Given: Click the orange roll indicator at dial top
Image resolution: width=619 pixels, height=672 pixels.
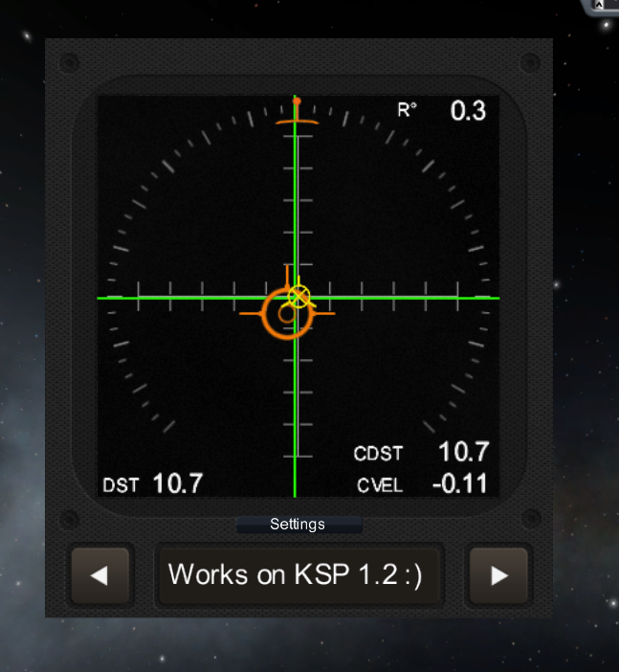Looking at the screenshot, I should 297,111.
